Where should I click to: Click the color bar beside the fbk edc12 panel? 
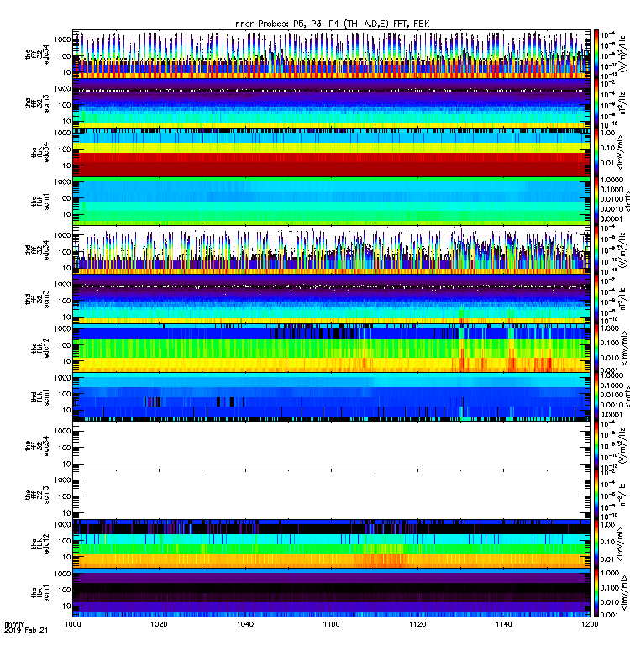(x=596, y=544)
